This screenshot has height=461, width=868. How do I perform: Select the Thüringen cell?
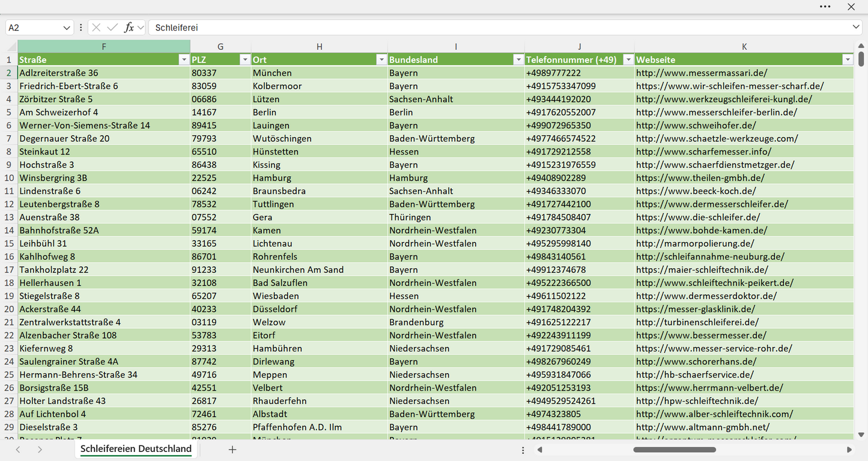coord(456,217)
